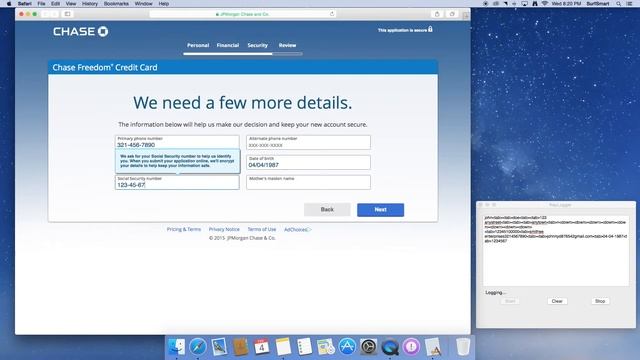640x360 pixels.
Task: Select the Personal step tab
Action: pyautogui.click(x=198, y=45)
